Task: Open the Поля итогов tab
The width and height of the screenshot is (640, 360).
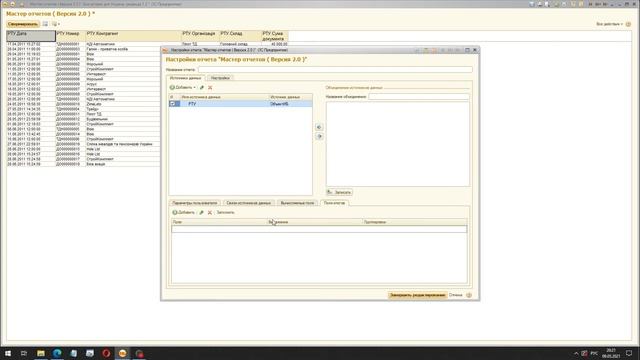Action: click(x=334, y=203)
